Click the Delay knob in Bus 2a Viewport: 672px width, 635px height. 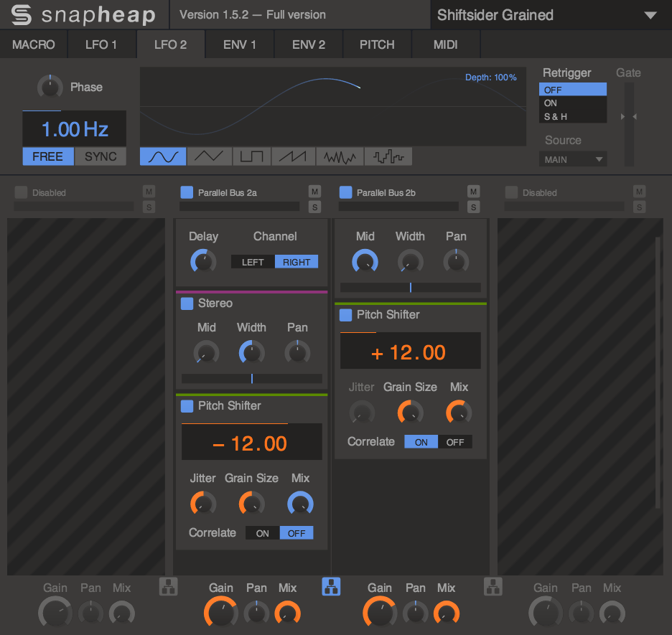[203, 262]
